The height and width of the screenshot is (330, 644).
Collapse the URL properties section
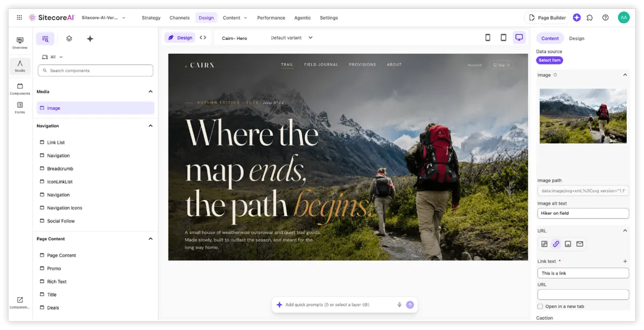tap(625, 230)
